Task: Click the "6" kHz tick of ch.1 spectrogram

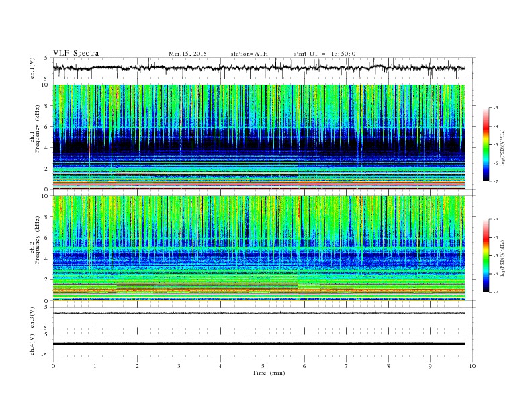Action: [46, 127]
